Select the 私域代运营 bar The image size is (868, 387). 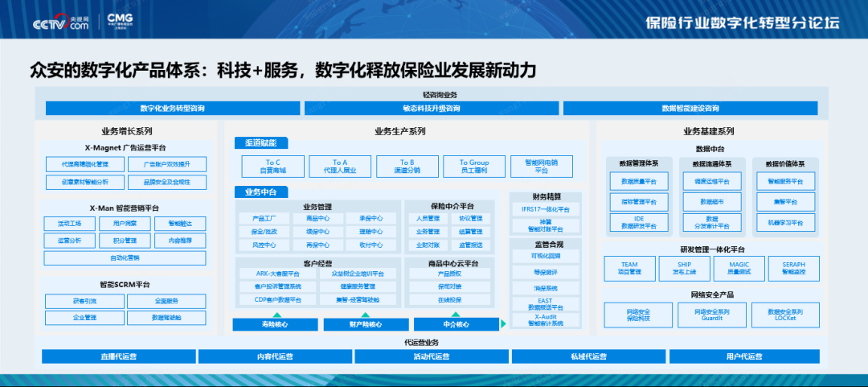(588, 356)
